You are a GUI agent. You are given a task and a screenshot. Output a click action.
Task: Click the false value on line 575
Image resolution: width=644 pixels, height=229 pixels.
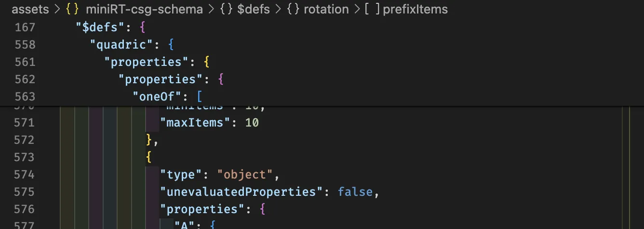[x=355, y=192]
